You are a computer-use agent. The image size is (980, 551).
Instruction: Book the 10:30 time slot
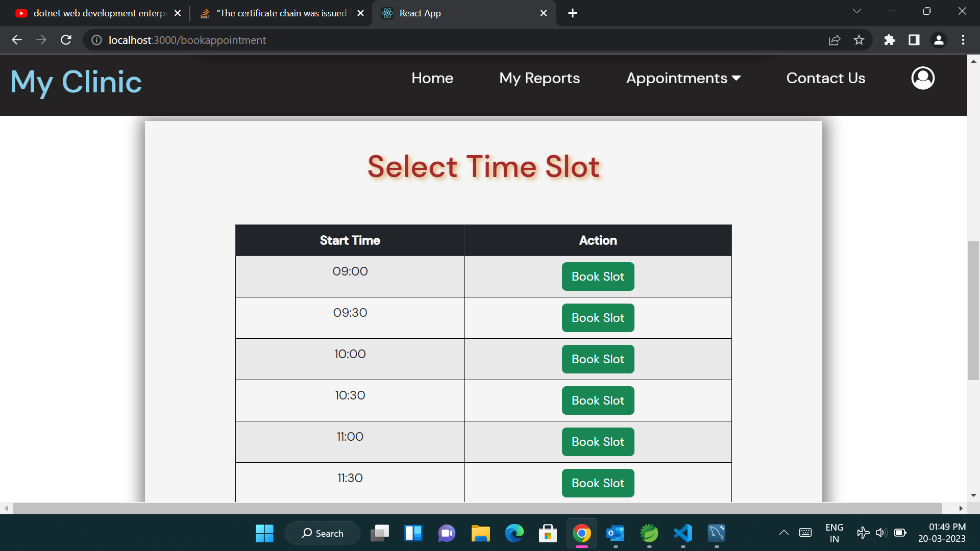pyautogui.click(x=598, y=400)
